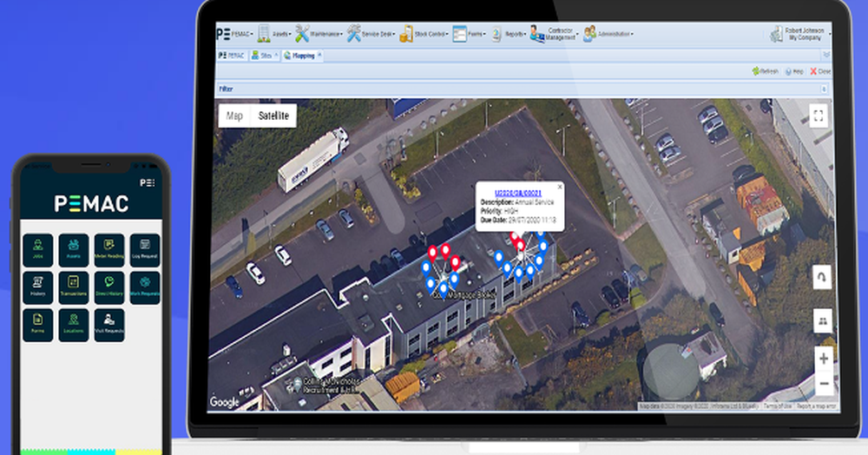868x455 pixels.
Task: Open Log Request on the phone
Action: pyautogui.click(x=145, y=249)
